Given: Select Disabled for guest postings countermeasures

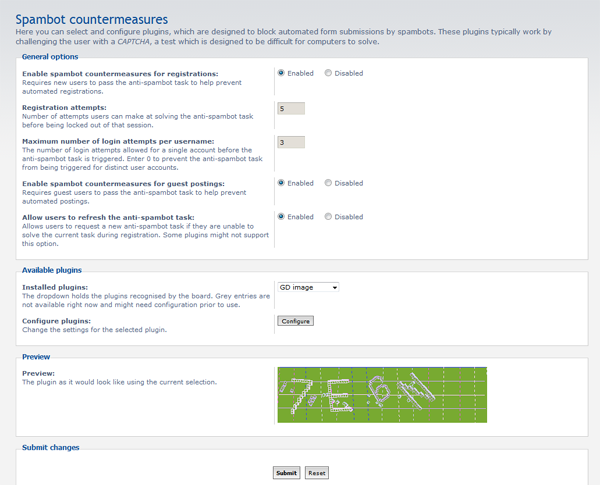Looking at the screenshot, I should (328, 183).
